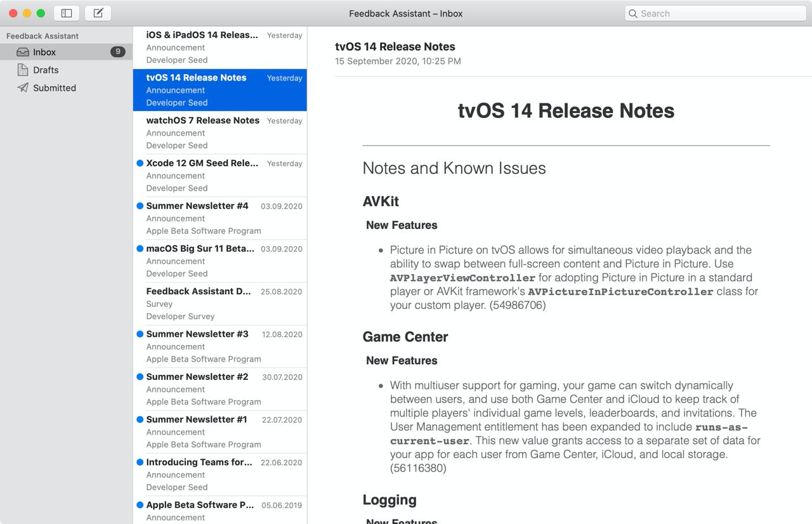
Task: Click unread dot of Summer Newsletter #2
Action: point(140,377)
